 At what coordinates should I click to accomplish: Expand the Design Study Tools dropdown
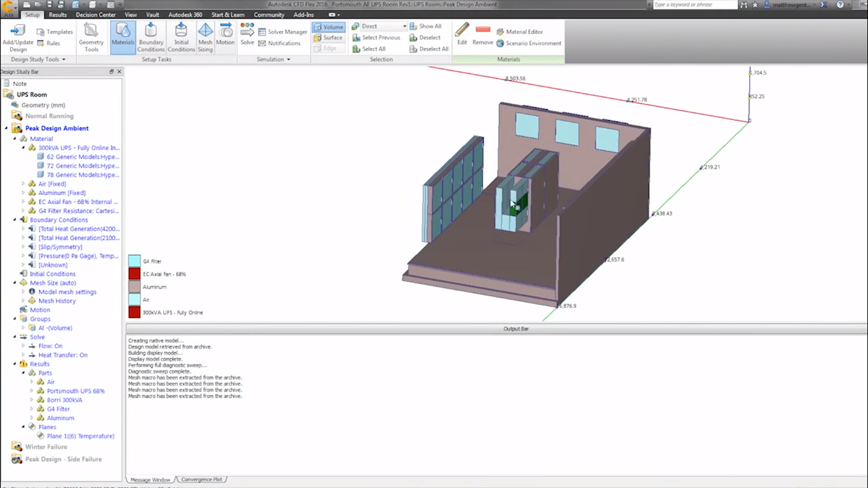[x=38, y=59]
